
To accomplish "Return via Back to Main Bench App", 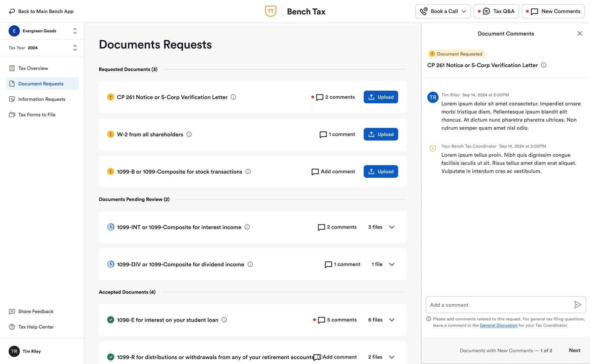I will [41, 11].
